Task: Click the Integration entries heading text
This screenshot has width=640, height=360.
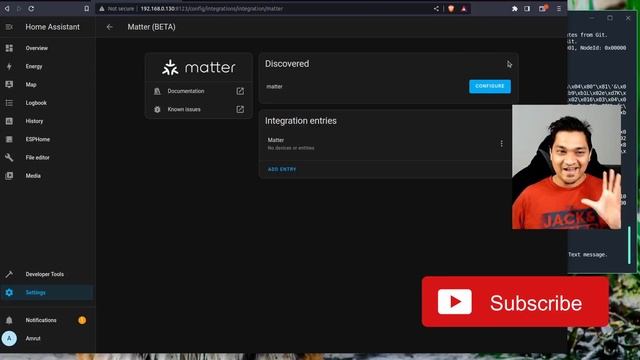Action: pyautogui.click(x=301, y=121)
